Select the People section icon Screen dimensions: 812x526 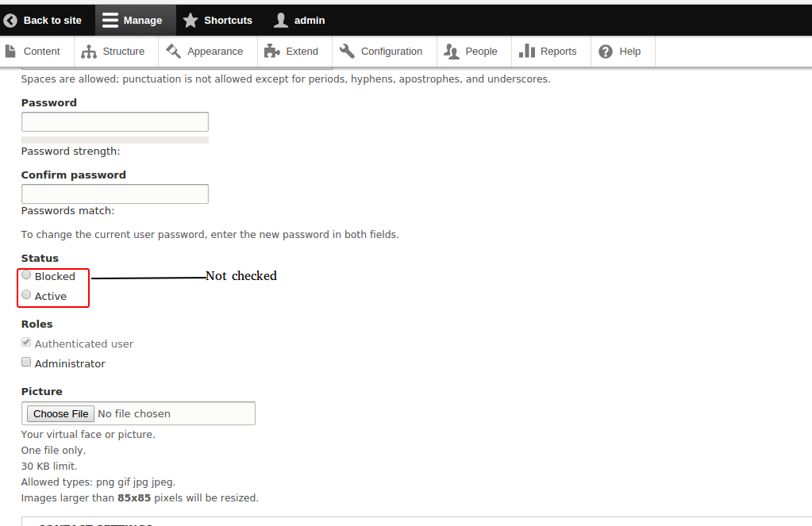point(451,50)
